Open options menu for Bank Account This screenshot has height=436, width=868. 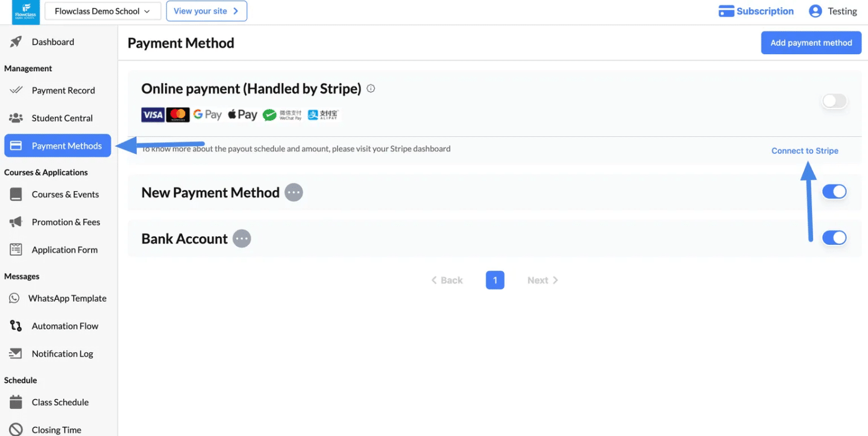tap(242, 239)
